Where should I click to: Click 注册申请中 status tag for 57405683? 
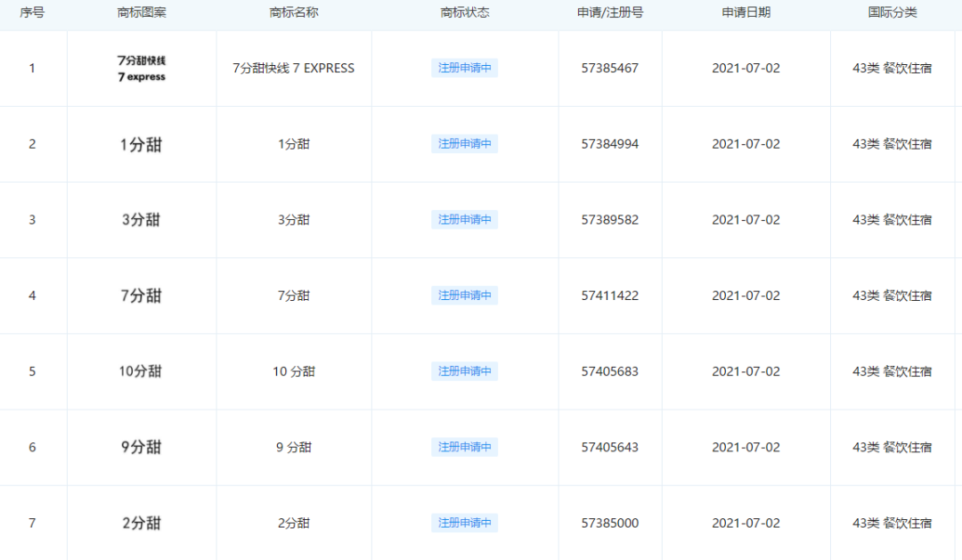coord(464,371)
